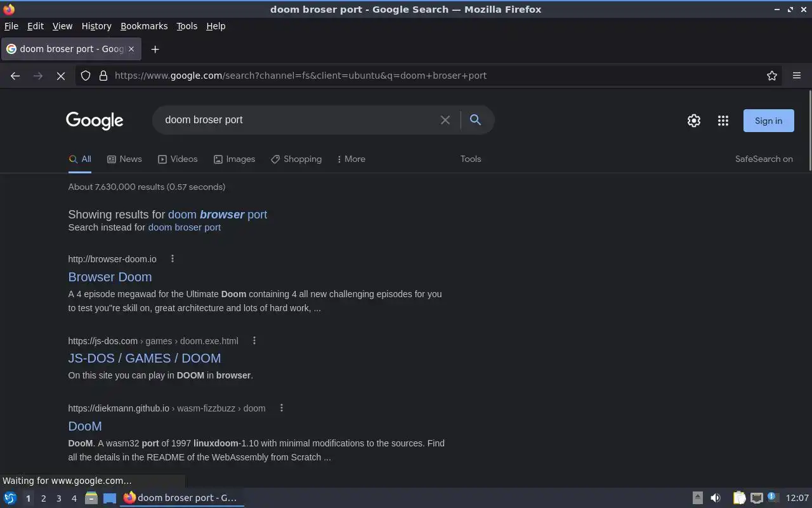Expand the More search filters
This screenshot has width=812, height=508.
click(351, 159)
